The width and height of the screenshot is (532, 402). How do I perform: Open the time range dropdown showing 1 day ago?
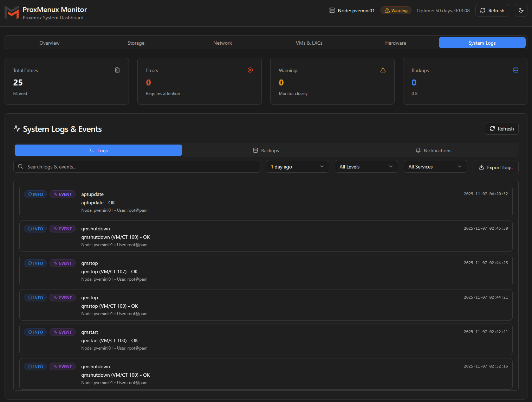click(297, 166)
